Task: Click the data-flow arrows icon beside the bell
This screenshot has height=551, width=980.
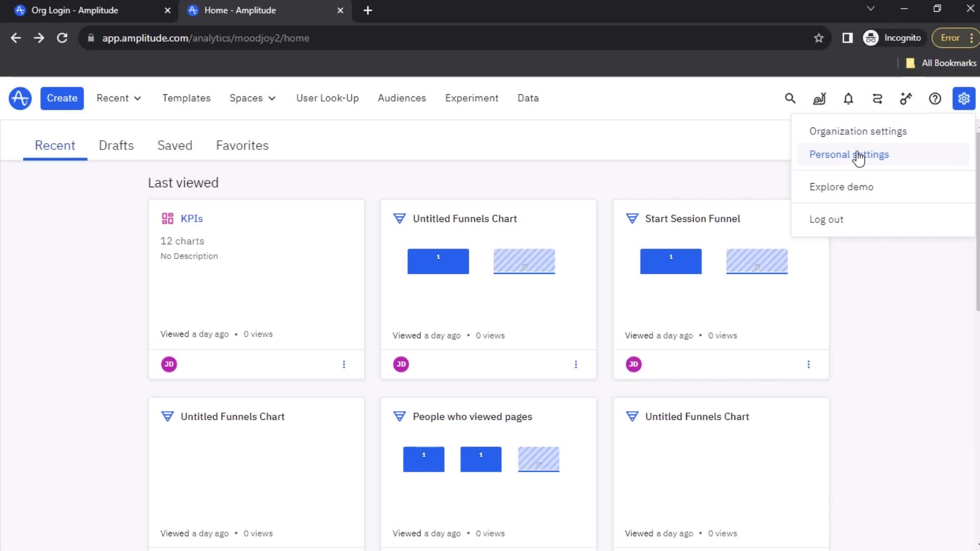Action: pyautogui.click(x=877, y=98)
